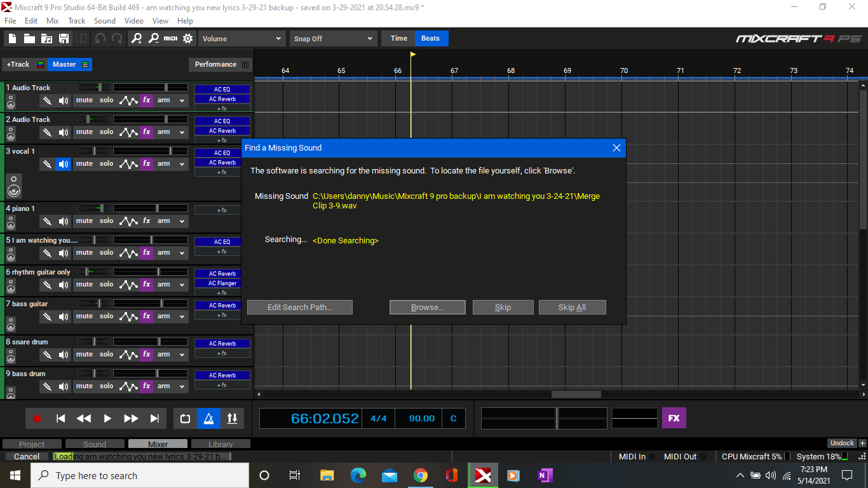
Task: Open the Snap Off dropdown
Action: [333, 39]
